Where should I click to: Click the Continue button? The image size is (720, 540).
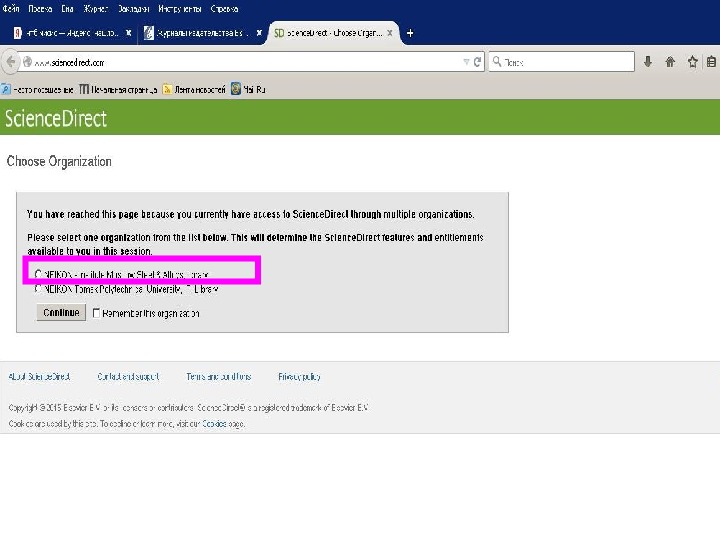pyautogui.click(x=61, y=313)
